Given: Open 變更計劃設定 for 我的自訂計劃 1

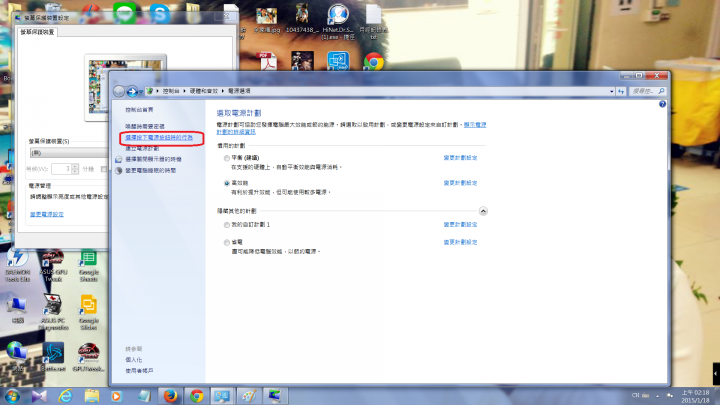Looking at the screenshot, I should pyautogui.click(x=460, y=225).
